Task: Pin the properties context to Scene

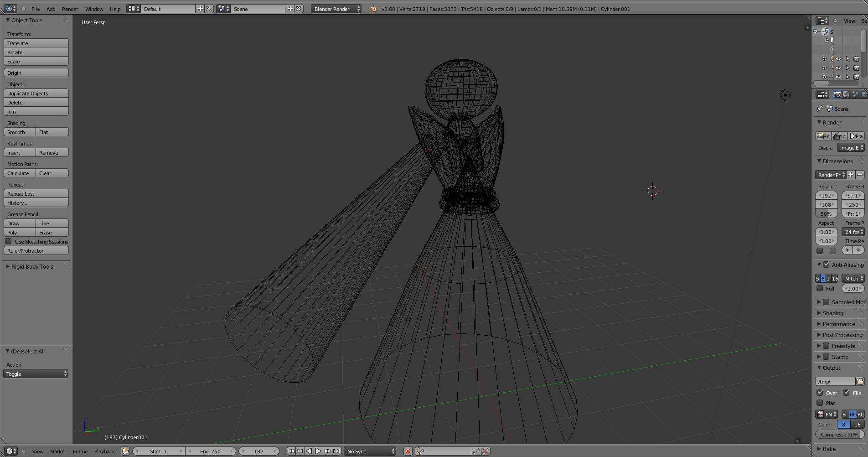Action: coord(819,109)
